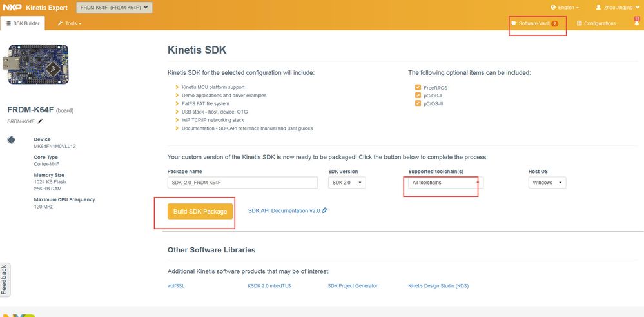The image size is (644, 317).
Task: Click the globe language icon
Action: (552, 8)
